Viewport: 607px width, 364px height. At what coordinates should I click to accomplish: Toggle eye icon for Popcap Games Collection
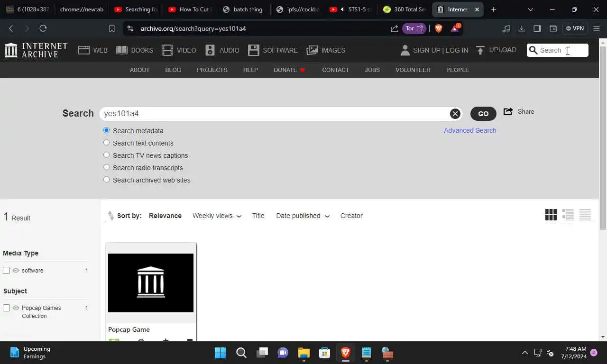(16, 308)
